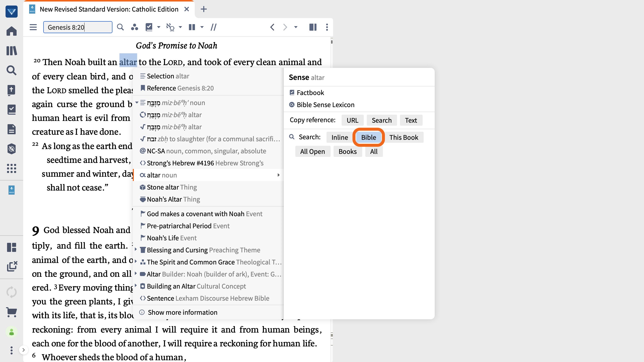Image resolution: width=644 pixels, height=362 pixels.
Task: Open the Bible plus icon in sidebar
Action: click(12, 90)
